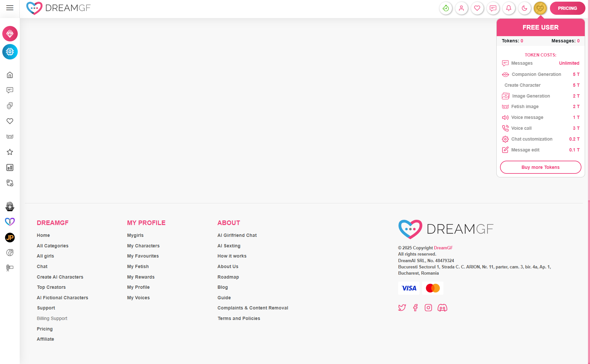Open My Characters link

click(143, 246)
